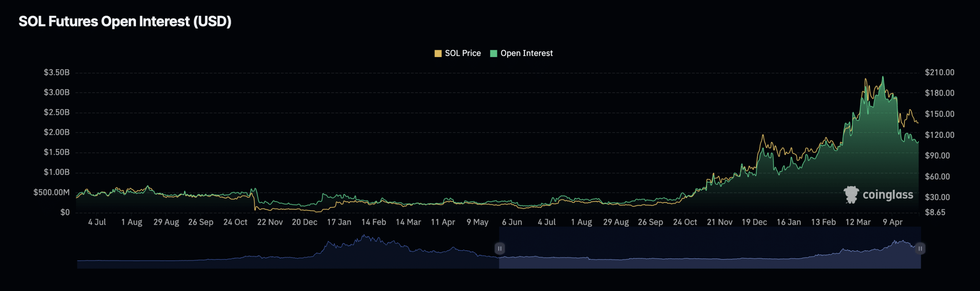
Task: Click the 17 Jan date label
Action: [339, 222]
